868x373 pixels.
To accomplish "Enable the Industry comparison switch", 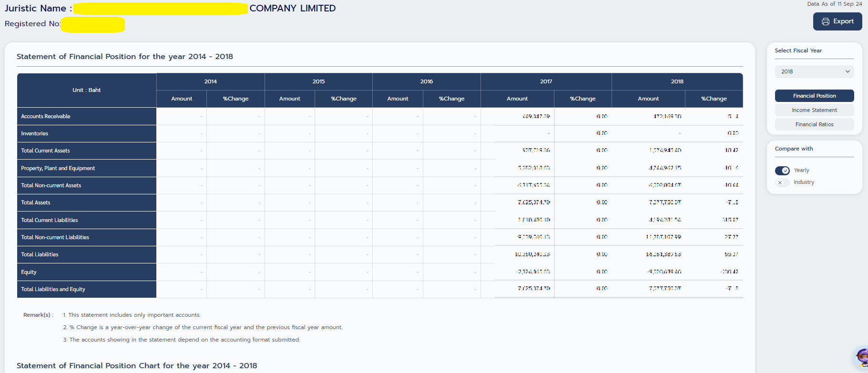I will tap(782, 182).
